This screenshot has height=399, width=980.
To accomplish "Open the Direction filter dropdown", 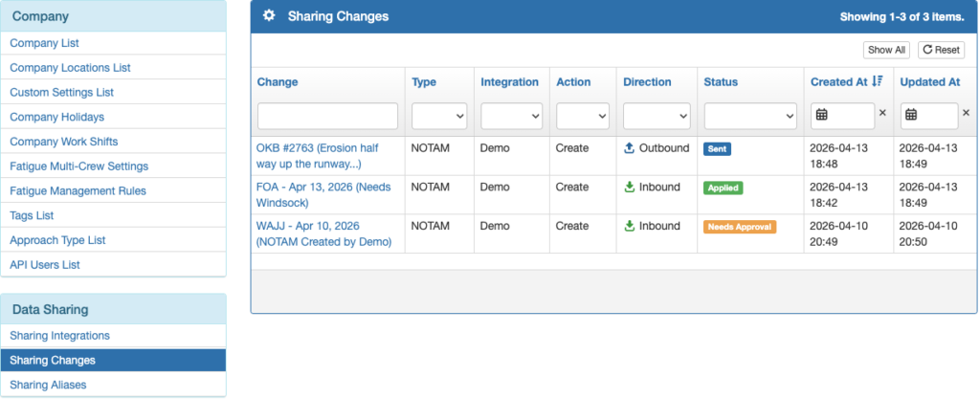I will (x=657, y=116).
